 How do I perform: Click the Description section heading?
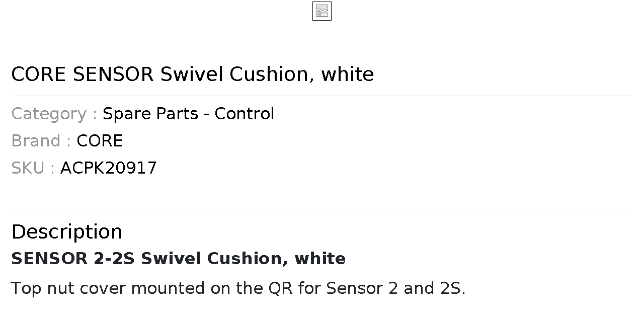(66, 232)
